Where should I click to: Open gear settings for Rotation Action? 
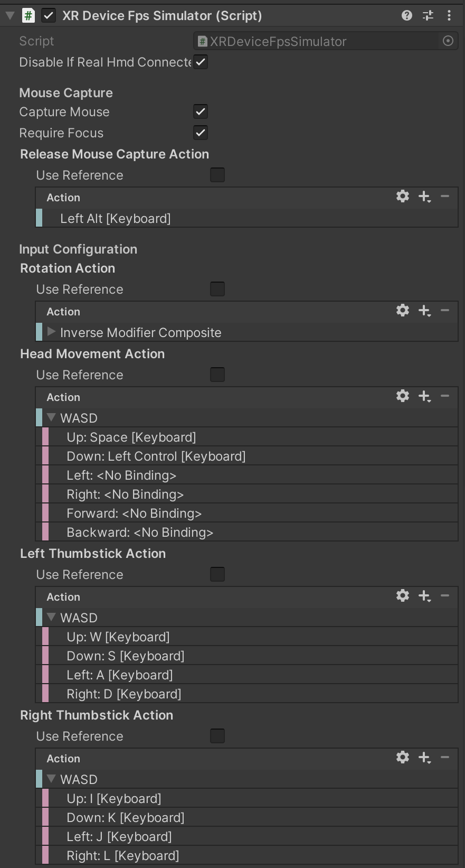(403, 310)
